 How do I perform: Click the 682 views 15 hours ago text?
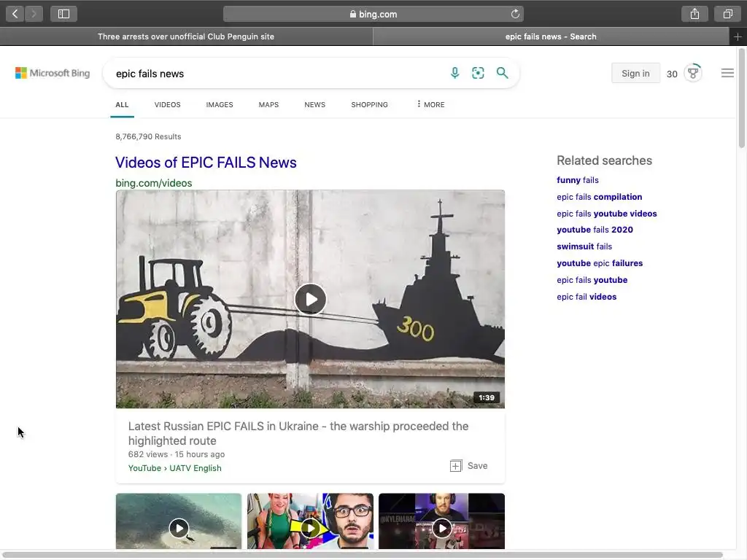177,454
